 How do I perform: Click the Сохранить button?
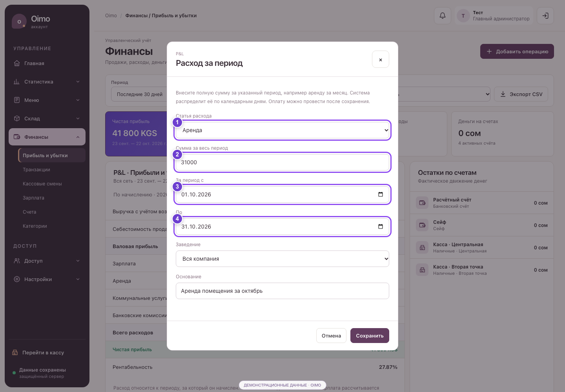click(x=370, y=336)
